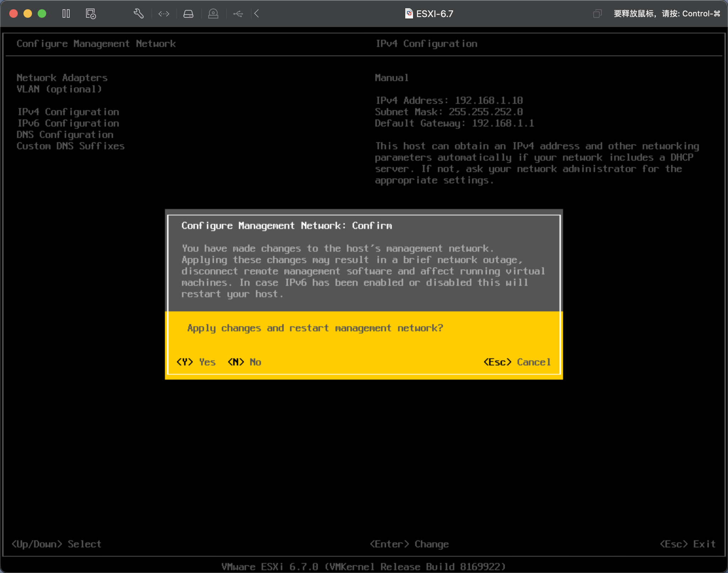This screenshot has height=573, width=728.
Task: Collapse toolbar with chevron arrow
Action: [257, 14]
